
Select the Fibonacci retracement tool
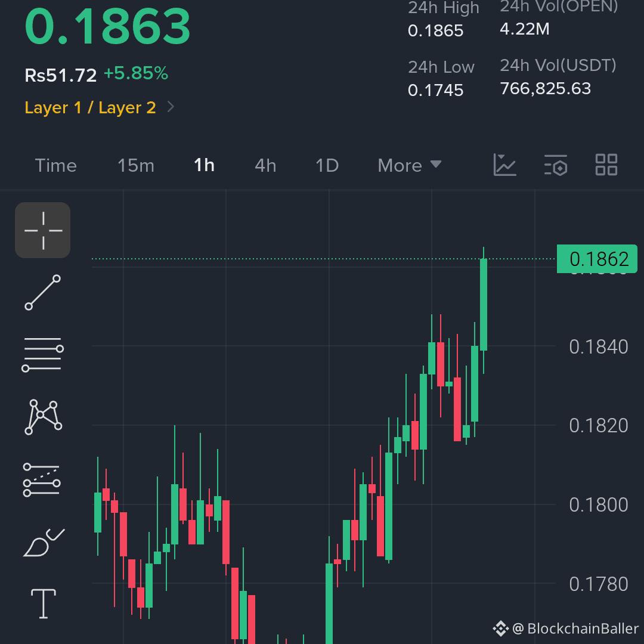click(42, 479)
